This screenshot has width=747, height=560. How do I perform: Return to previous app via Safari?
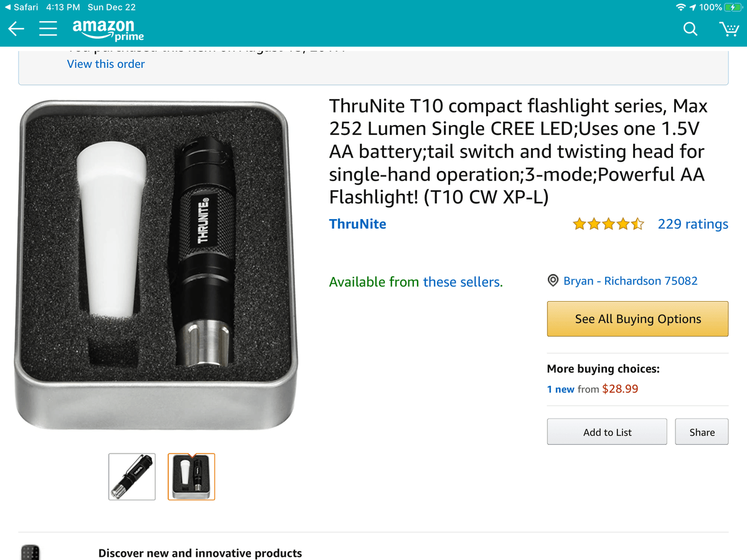coord(21,7)
